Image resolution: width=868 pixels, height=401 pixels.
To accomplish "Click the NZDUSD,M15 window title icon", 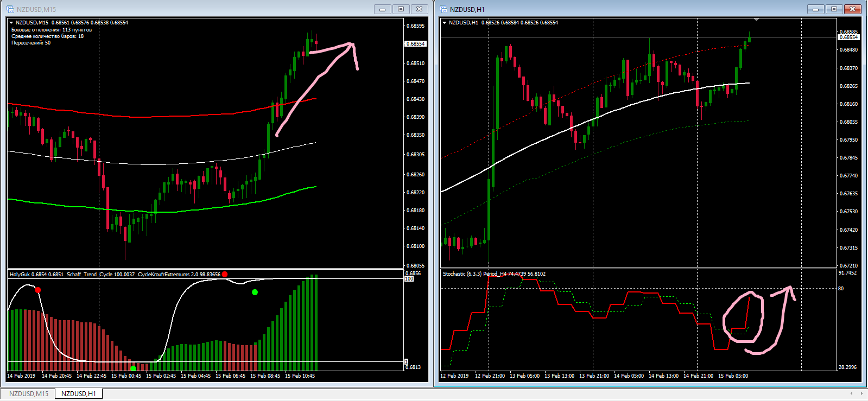I will (10, 9).
